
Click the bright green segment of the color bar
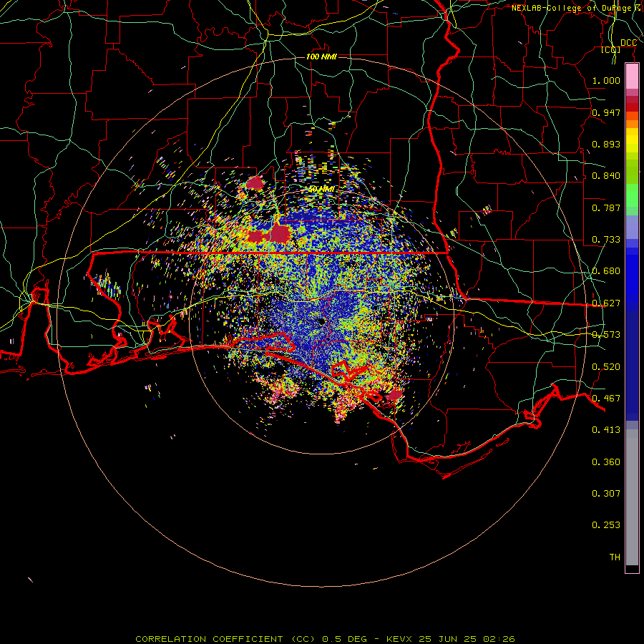632,195
